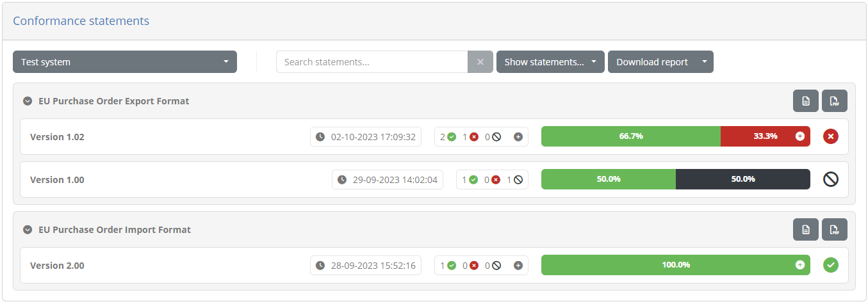Image resolution: width=868 pixels, height=304 pixels.
Task: Click the undefined status icon for Version 1.00
Action: [x=831, y=179]
